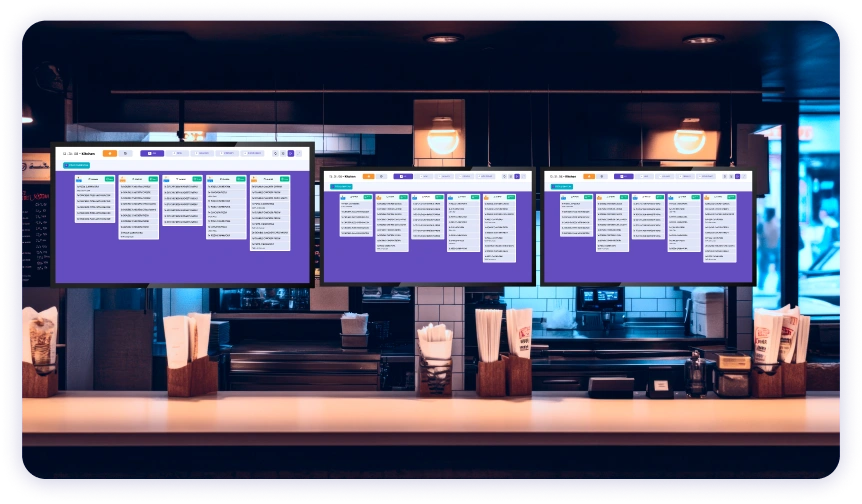Click the green button on the fifth order card, middle monitor

(511, 197)
